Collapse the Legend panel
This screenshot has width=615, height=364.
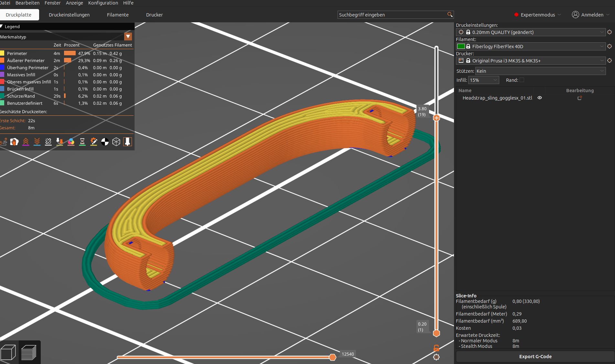[2, 27]
